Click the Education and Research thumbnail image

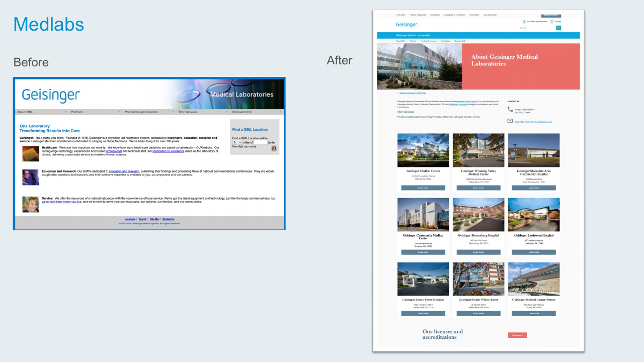pyautogui.click(x=31, y=177)
